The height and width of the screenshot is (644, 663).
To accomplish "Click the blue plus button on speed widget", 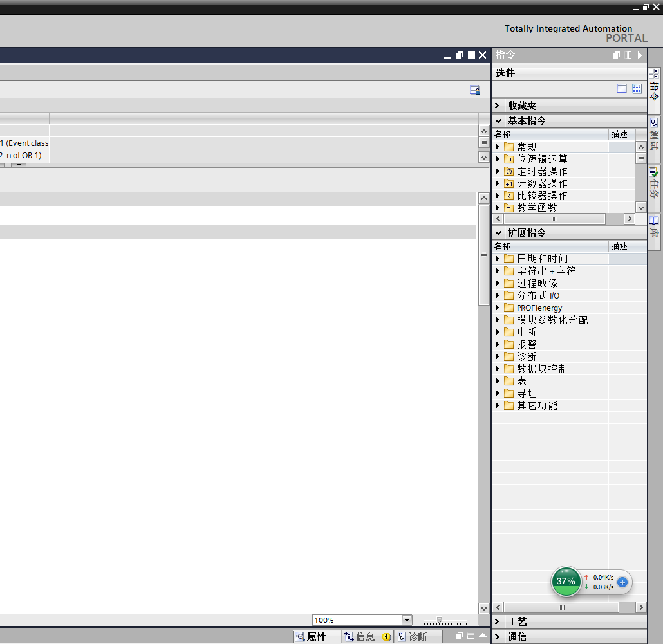I will [622, 582].
